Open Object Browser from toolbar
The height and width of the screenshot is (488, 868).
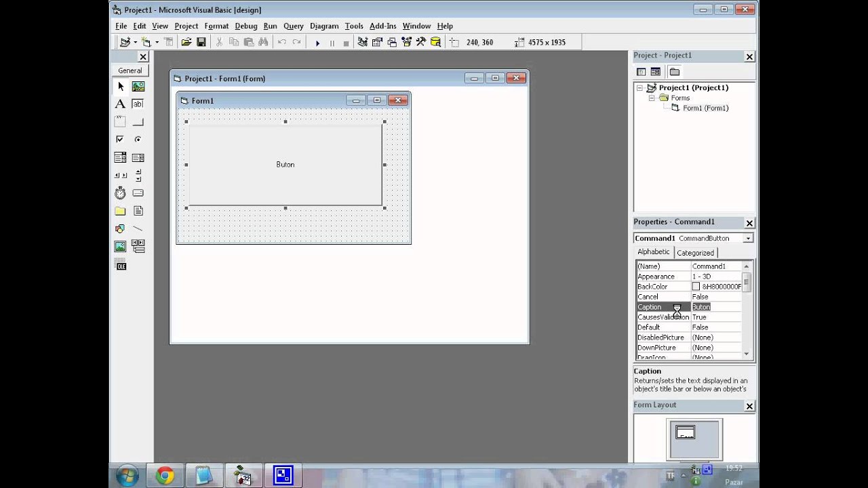(x=406, y=42)
